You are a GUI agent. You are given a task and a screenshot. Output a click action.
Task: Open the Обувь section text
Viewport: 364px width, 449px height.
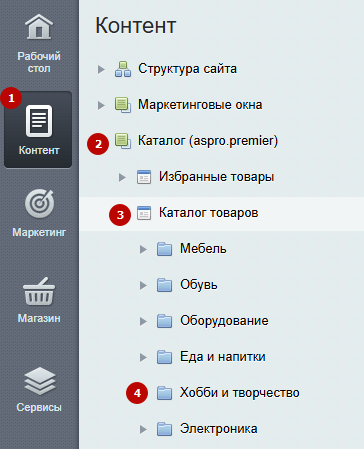pyautogui.click(x=199, y=285)
